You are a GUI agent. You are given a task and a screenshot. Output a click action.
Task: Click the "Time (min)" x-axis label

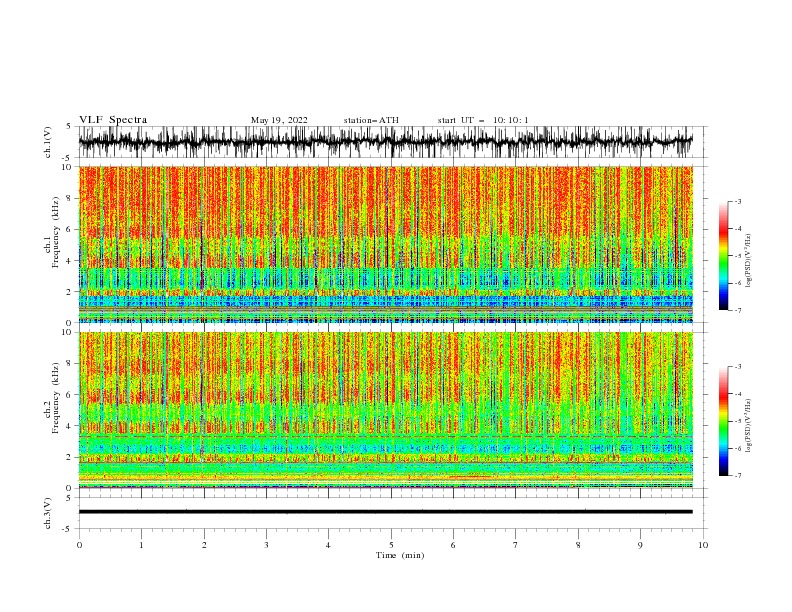tap(400, 555)
